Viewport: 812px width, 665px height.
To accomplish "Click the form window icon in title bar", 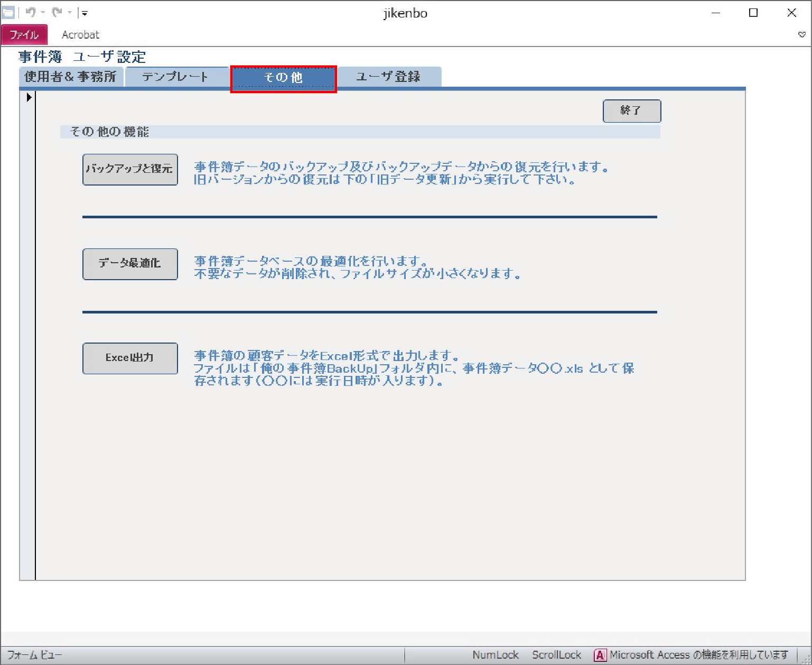I will [x=8, y=13].
